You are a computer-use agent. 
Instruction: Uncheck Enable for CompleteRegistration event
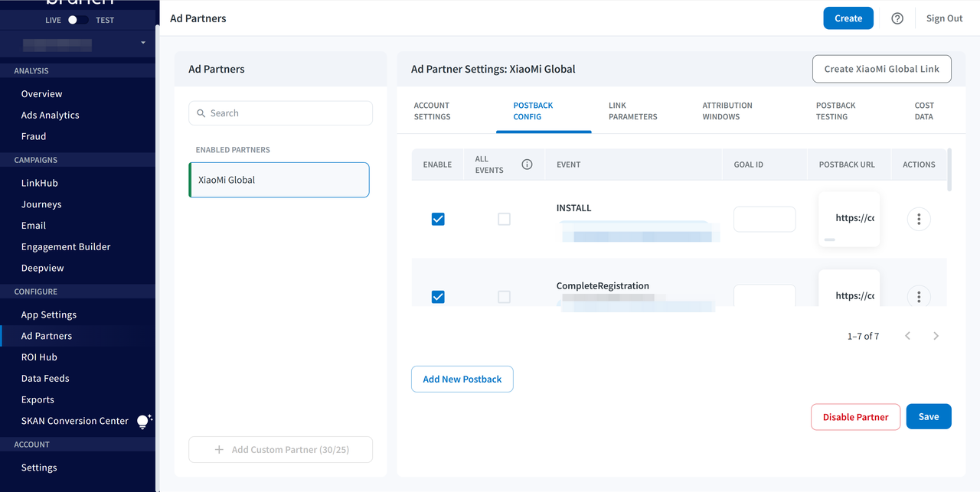pyautogui.click(x=438, y=297)
